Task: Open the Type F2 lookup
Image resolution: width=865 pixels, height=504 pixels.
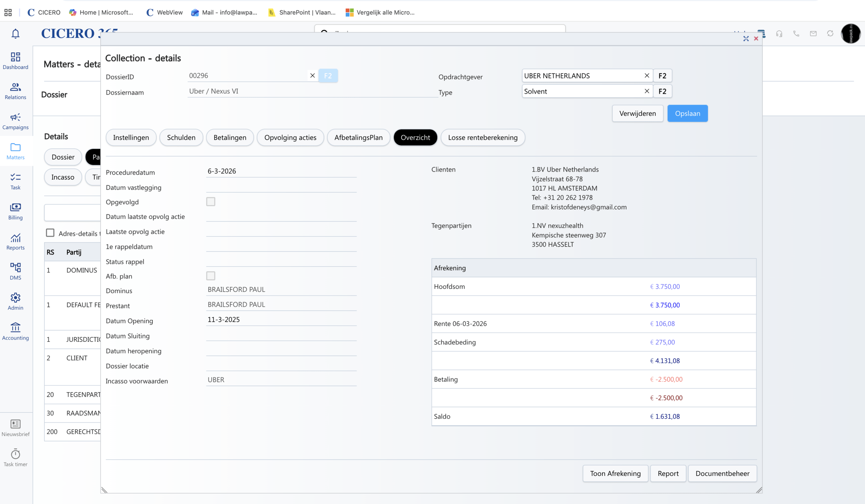Action: coord(662,91)
